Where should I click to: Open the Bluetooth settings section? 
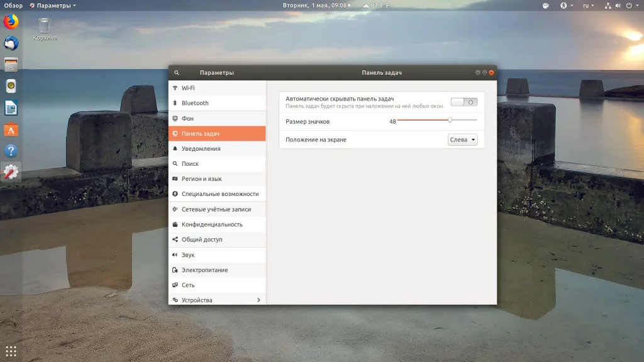pyautogui.click(x=217, y=103)
